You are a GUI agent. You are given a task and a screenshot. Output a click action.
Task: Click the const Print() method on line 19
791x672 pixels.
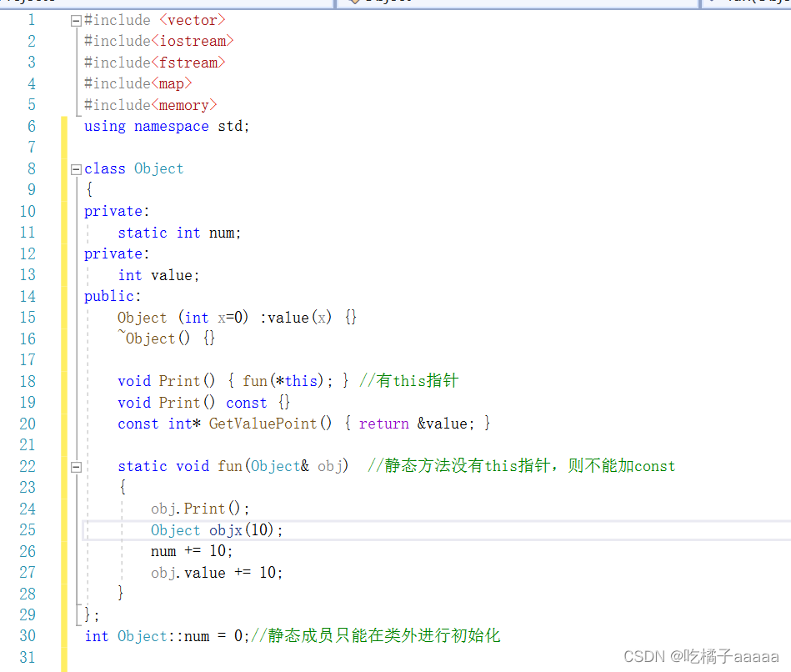click(203, 403)
